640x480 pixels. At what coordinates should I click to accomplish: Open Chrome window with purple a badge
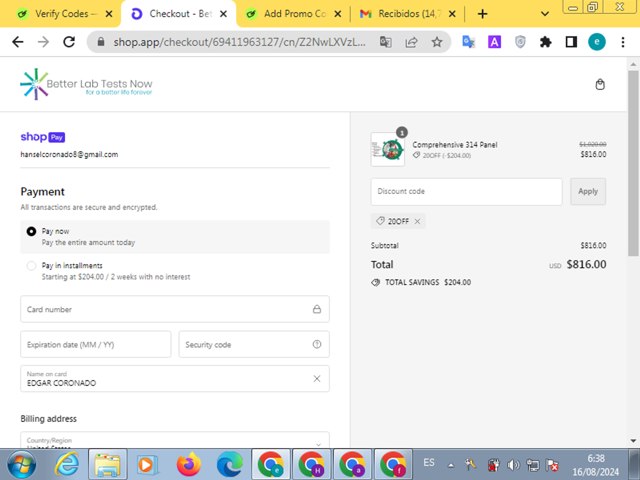click(352, 464)
